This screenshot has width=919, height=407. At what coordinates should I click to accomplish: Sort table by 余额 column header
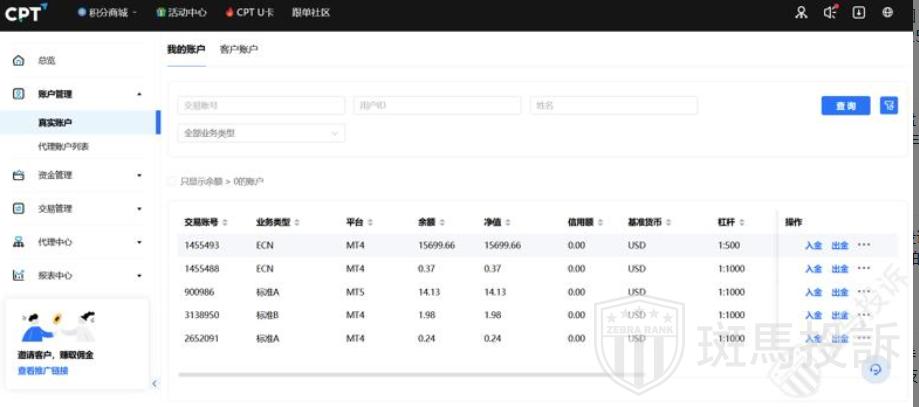click(x=431, y=222)
